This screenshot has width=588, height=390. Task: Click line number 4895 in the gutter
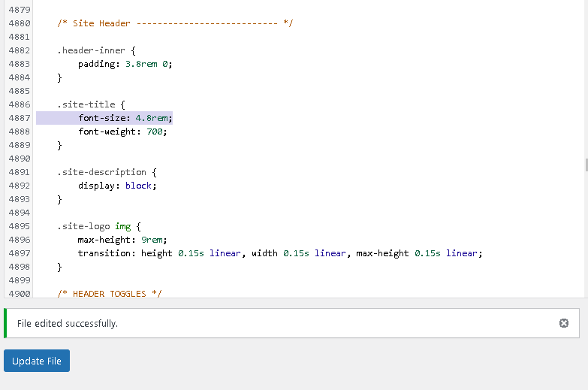[x=19, y=226]
